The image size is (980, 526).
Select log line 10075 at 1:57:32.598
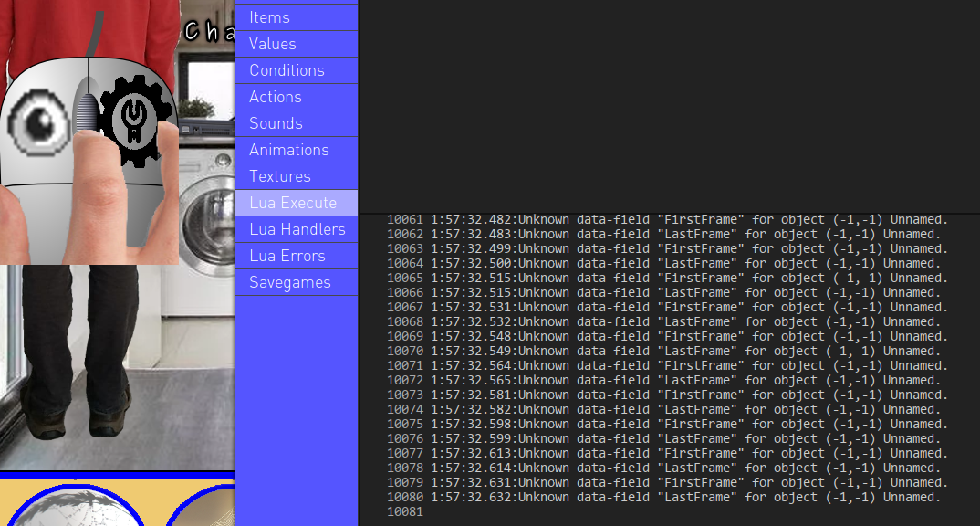(668, 424)
